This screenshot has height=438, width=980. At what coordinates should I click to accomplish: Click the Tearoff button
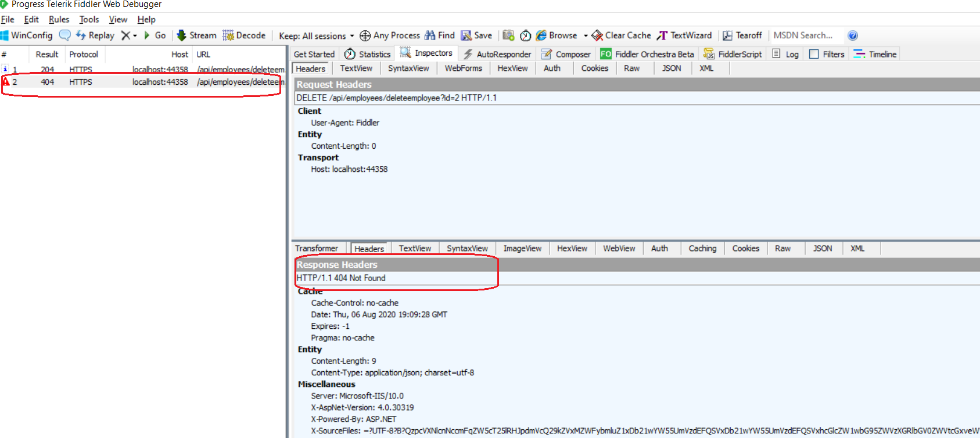(742, 35)
